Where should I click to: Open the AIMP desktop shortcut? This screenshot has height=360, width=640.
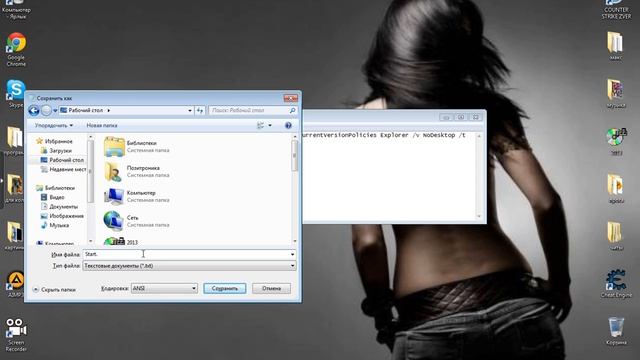pyautogui.click(x=16, y=284)
